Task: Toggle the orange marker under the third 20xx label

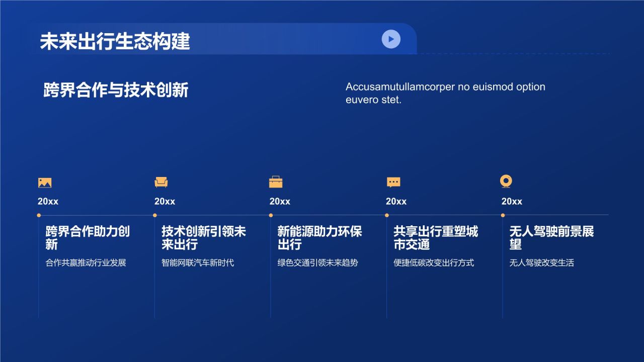Action: (271, 216)
